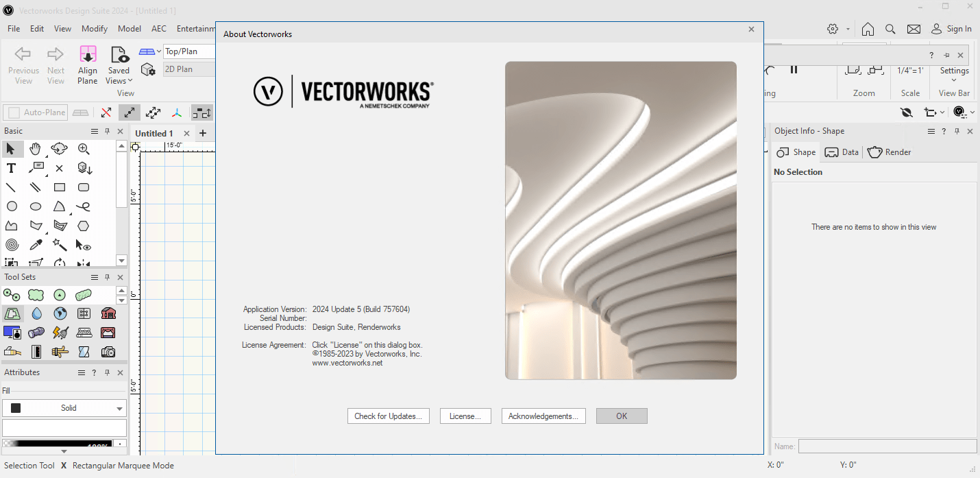This screenshot has width=980, height=478.
Task: Select the Callout tool
Action: [36, 168]
